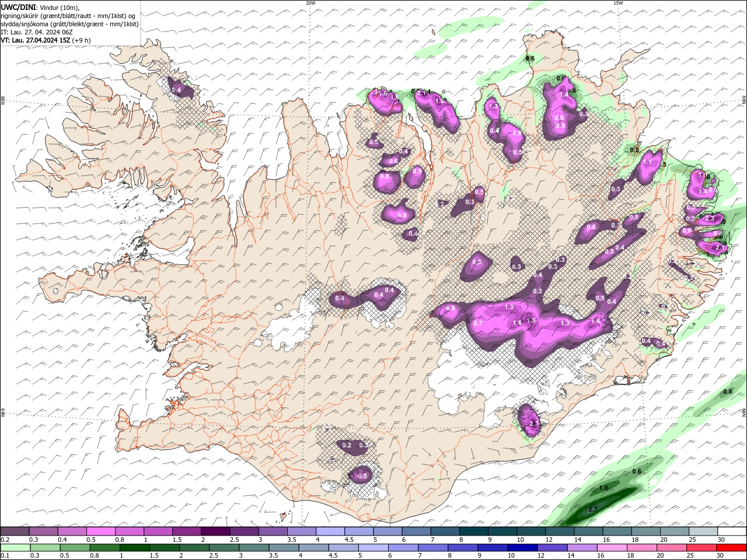Pick the bright red 30 swatch in rain legend
Viewport: 747px width, 560px height.
(731, 548)
